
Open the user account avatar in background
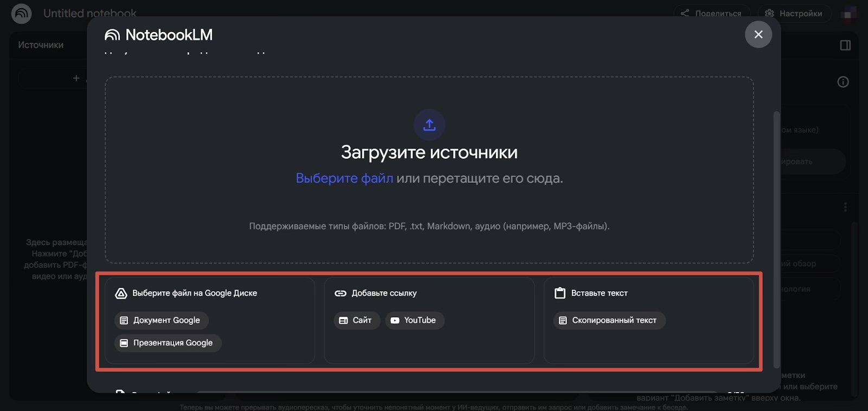pyautogui.click(x=848, y=14)
